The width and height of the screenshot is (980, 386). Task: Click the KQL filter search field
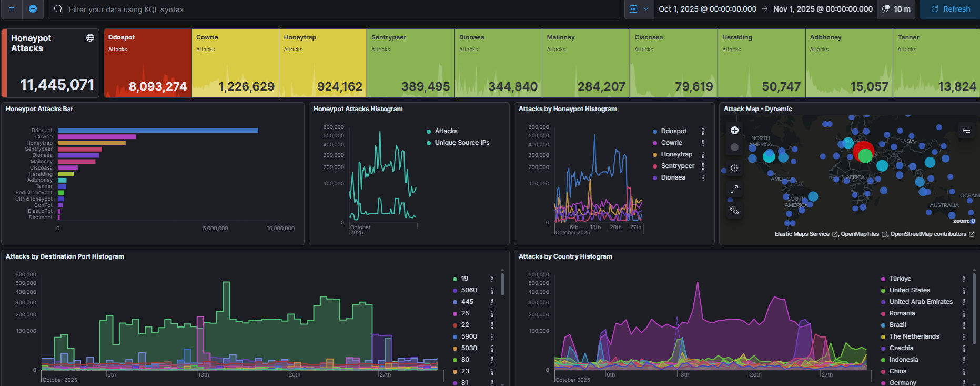pos(337,9)
